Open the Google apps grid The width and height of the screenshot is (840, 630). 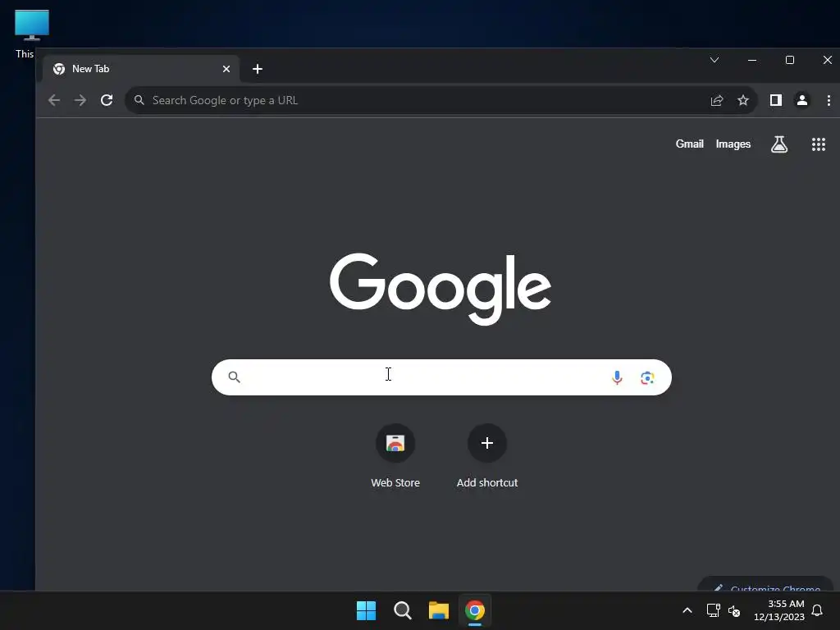pos(818,144)
